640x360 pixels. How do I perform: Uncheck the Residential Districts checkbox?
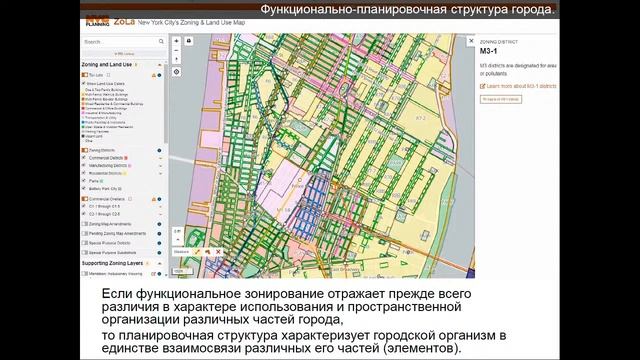tap(84, 173)
